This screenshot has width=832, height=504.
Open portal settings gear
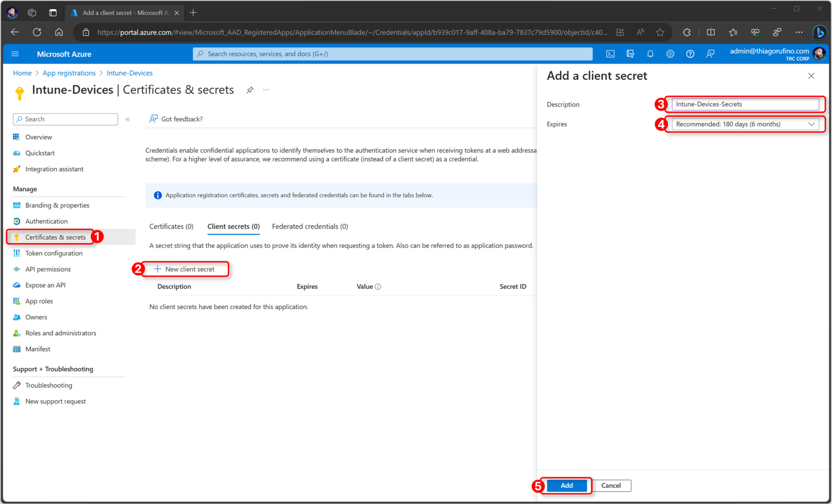pyautogui.click(x=670, y=54)
